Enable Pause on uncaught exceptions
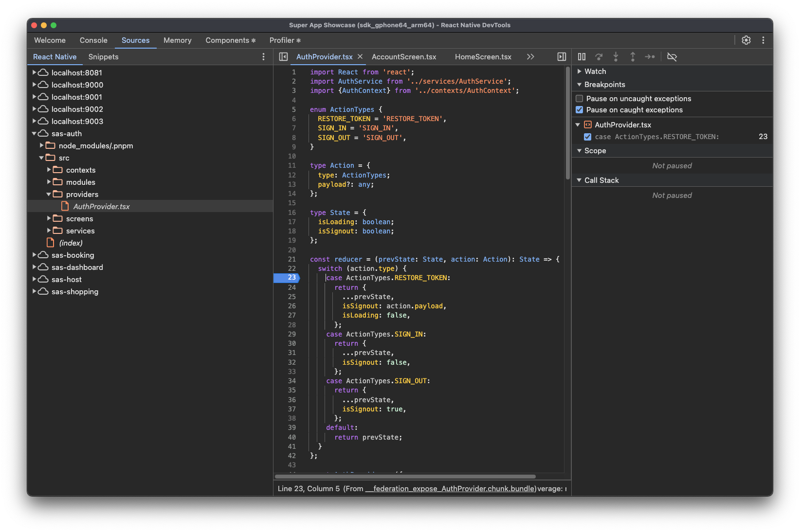Image resolution: width=800 pixels, height=532 pixels. tap(579, 98)
